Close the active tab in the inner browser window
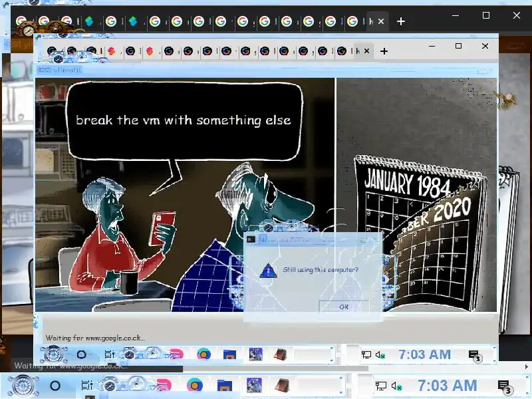This screenshot has height=399, width=532. click(x=367, y=51)
